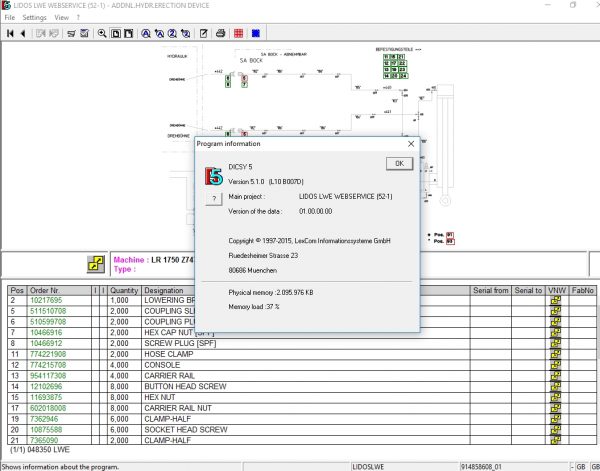Click 914858608_01 in status bar

tap(481, 467)
